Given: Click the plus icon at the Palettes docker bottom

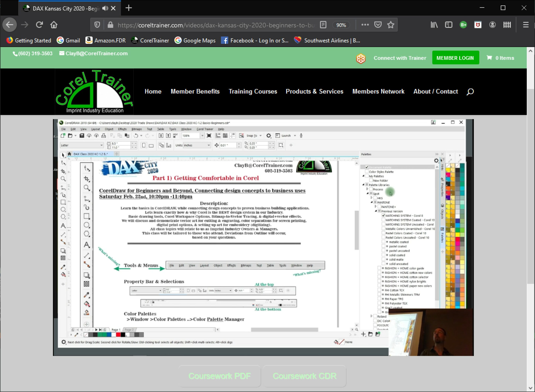Looking at the screenshot, I should pos(363,334).
